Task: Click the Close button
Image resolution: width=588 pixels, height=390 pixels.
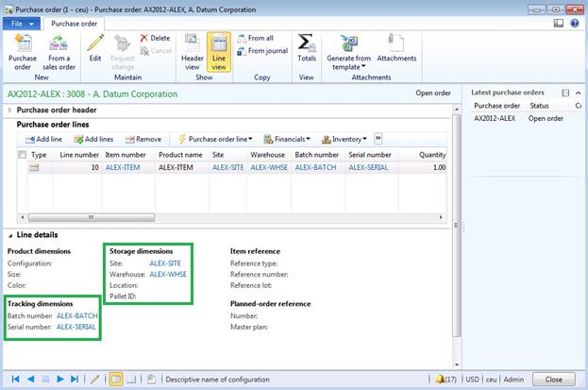Action: (x=553, y=380)
